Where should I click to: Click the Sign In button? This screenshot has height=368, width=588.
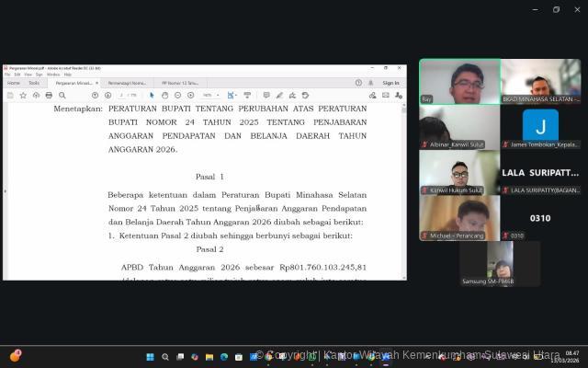tap(390, 83)
